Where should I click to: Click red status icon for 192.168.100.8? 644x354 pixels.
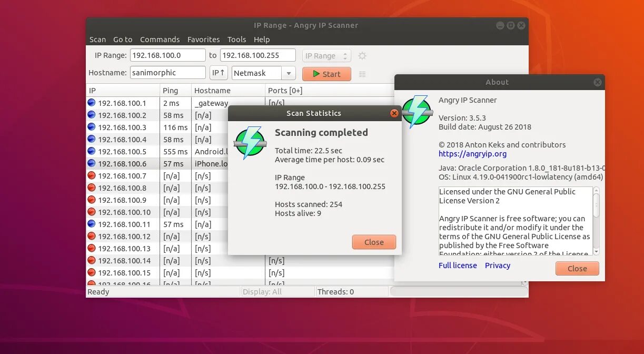coord(92,188)
